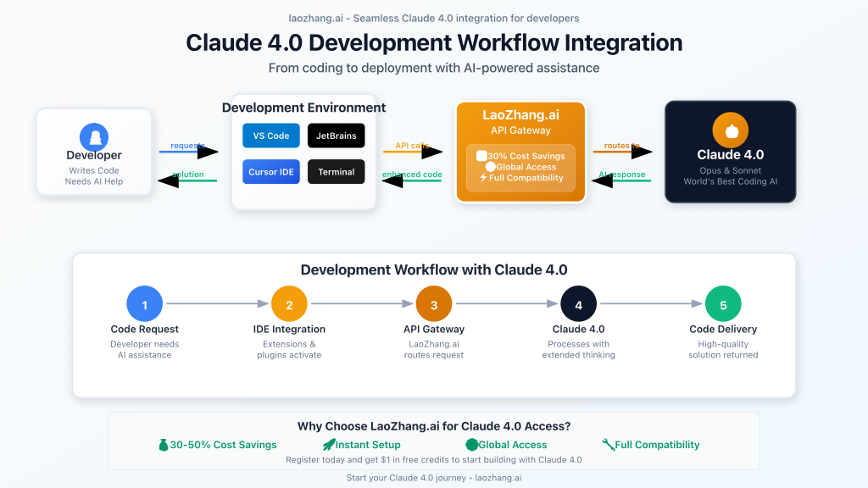Click the 'LaoZhang.ai' gateway card title
The image size is (868, 488).
click(520, 114)
